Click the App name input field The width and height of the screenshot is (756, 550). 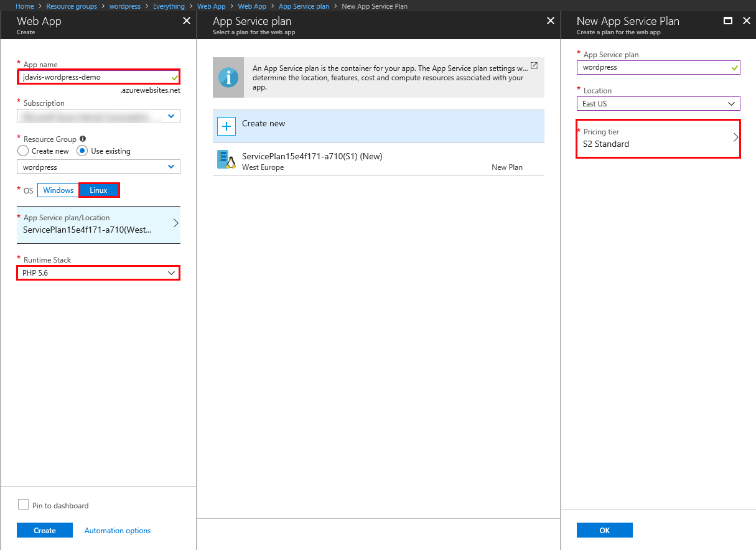point(98,77)
